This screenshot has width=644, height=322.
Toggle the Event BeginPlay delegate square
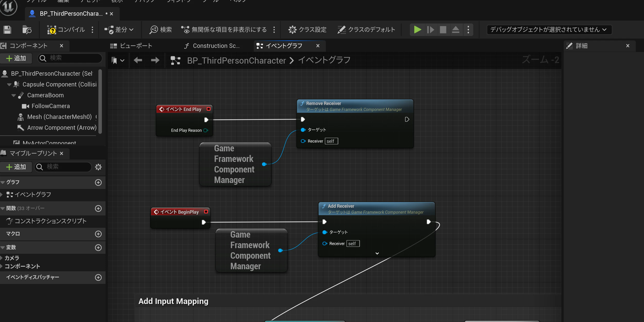coord(206,212)
